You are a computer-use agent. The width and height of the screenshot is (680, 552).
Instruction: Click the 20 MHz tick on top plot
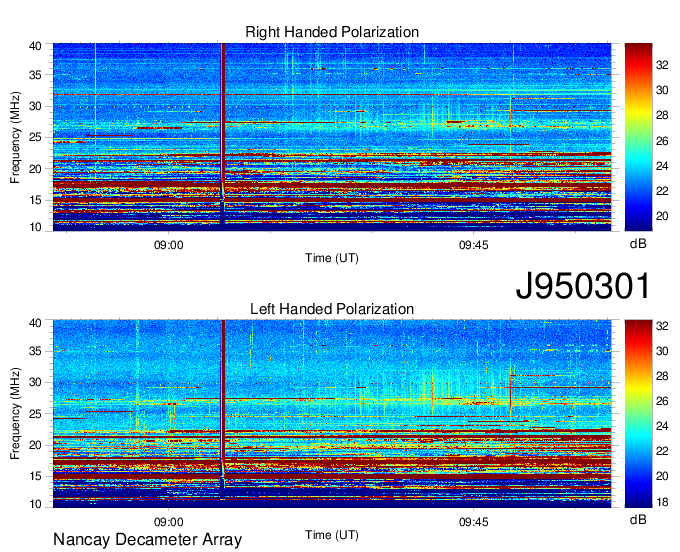pyautogui.click(x=35, y=169)
